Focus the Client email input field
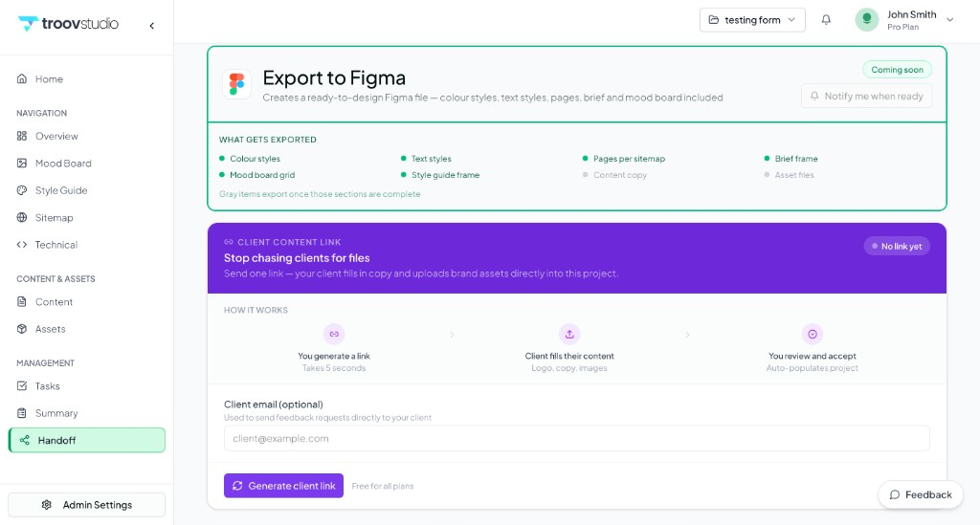Image resolution: width=980 pixels, height=525 pixels. (577, 439)
